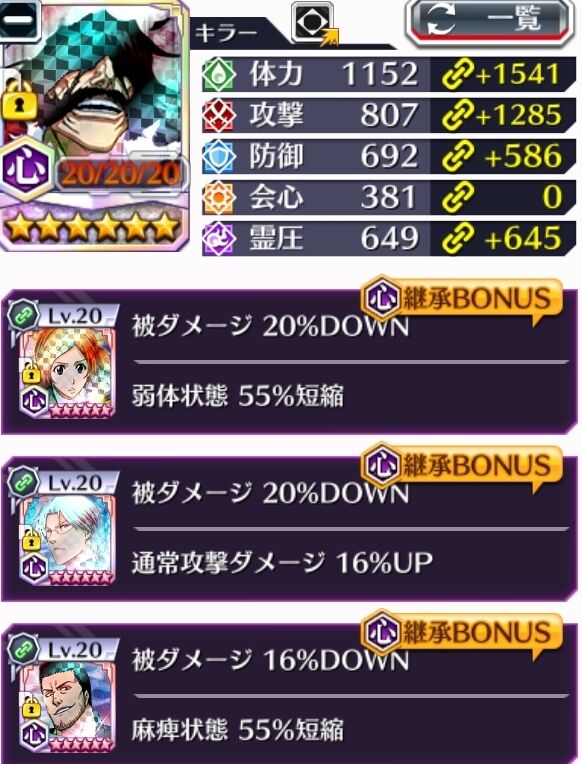Select the diamond icon tab next to キラー
Viewport: 582px width, 764px height.
[314, 23]
